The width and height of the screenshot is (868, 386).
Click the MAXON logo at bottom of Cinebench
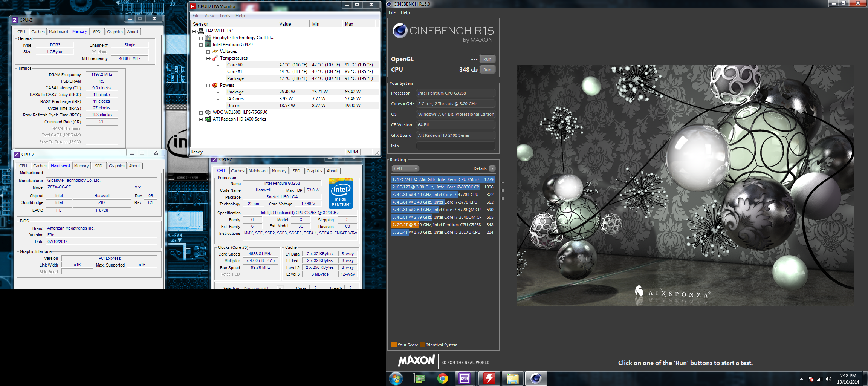(417, 361)
